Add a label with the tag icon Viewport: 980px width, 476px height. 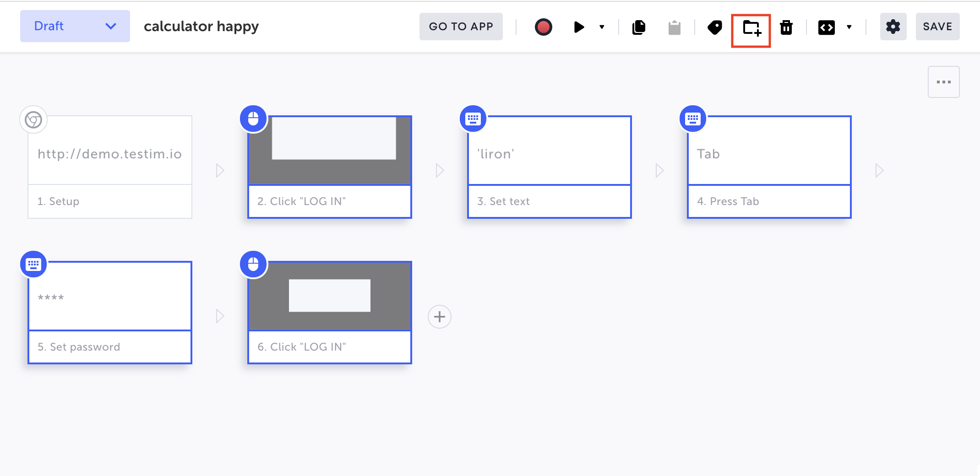coord(714,27)
